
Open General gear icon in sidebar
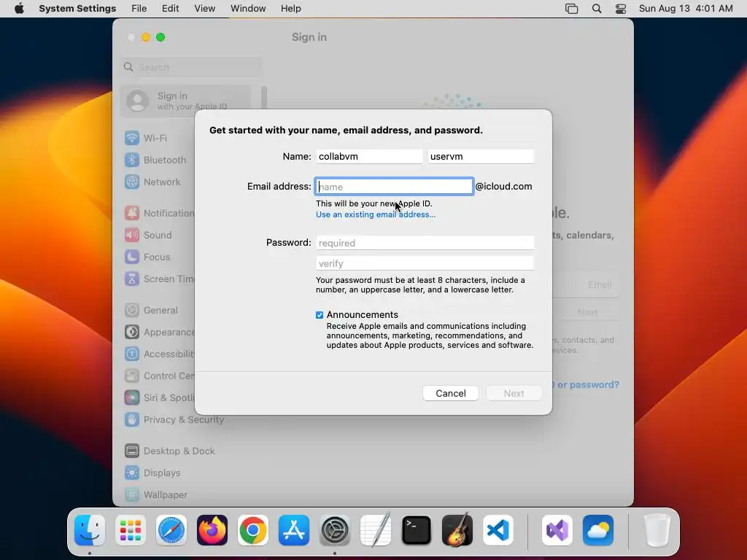pos(132,310)
